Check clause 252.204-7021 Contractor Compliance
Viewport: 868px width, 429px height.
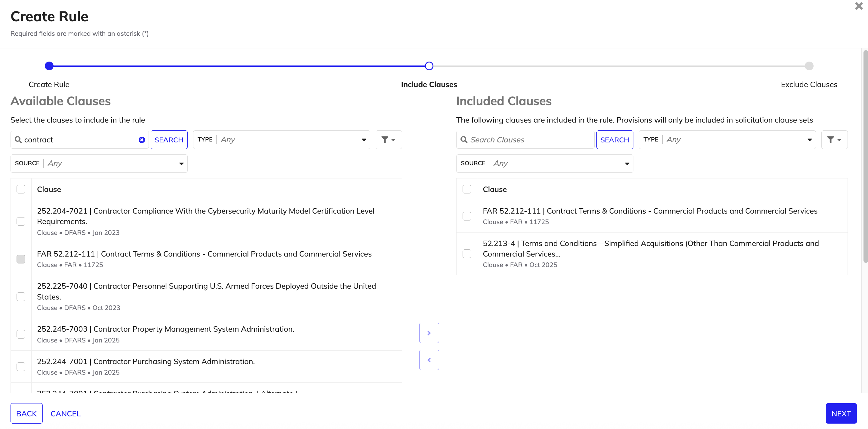pos(21,221)
